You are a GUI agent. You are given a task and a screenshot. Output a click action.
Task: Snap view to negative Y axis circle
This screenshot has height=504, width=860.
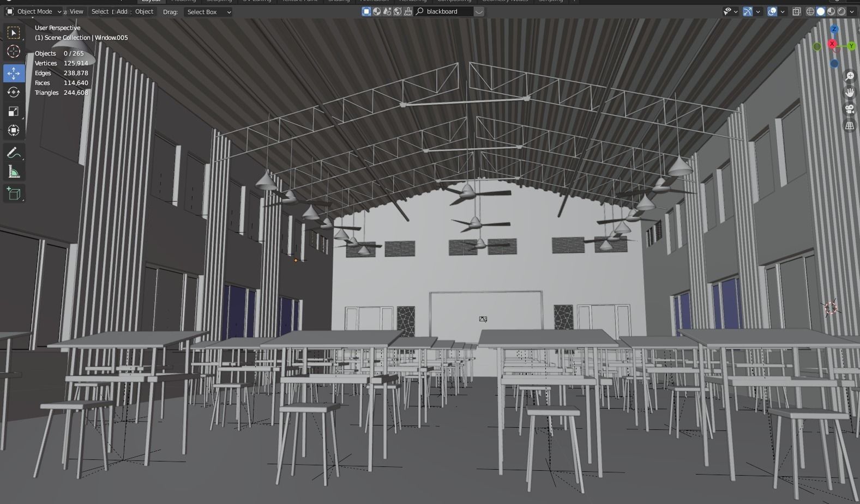point(817,47)
